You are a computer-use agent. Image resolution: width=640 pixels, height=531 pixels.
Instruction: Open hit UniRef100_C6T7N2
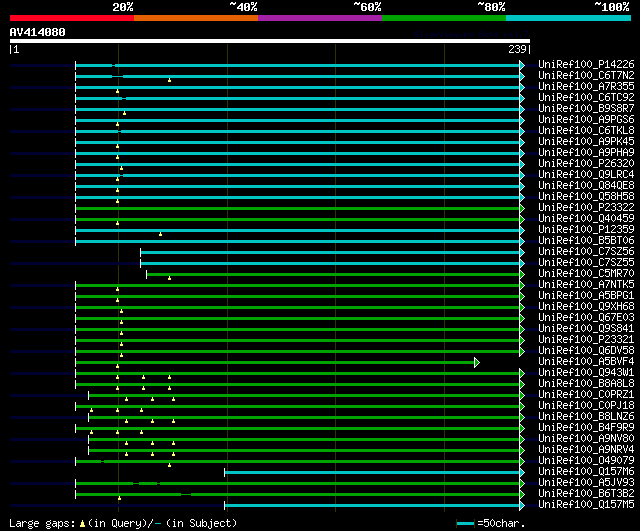(x=586, y=76)
